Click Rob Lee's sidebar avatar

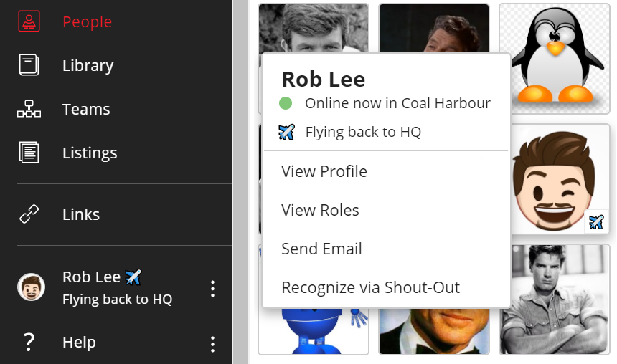point(31,287)
